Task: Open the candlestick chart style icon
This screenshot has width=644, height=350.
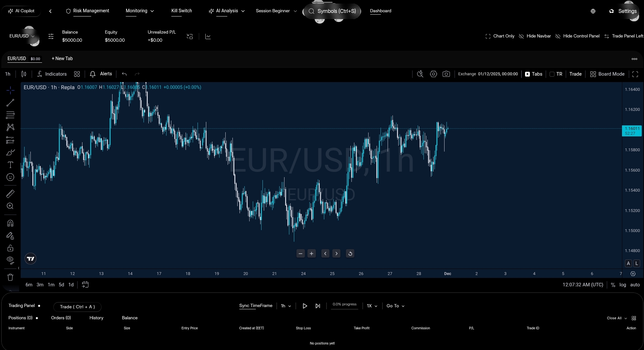Action: pyautogui.click(x=24, y=74)
